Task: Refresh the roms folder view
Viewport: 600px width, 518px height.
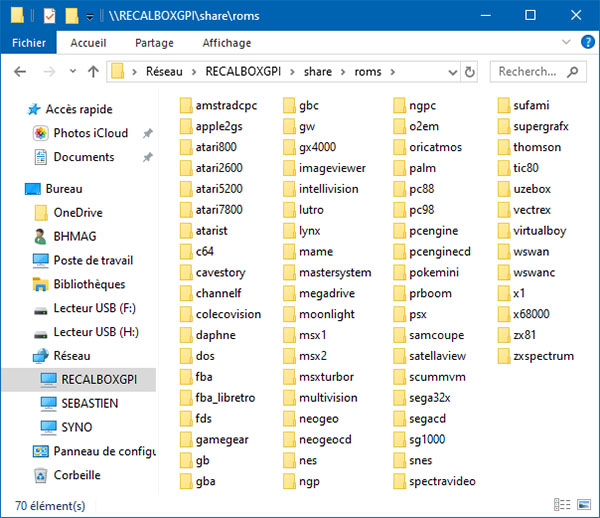Action: [470, 72]
